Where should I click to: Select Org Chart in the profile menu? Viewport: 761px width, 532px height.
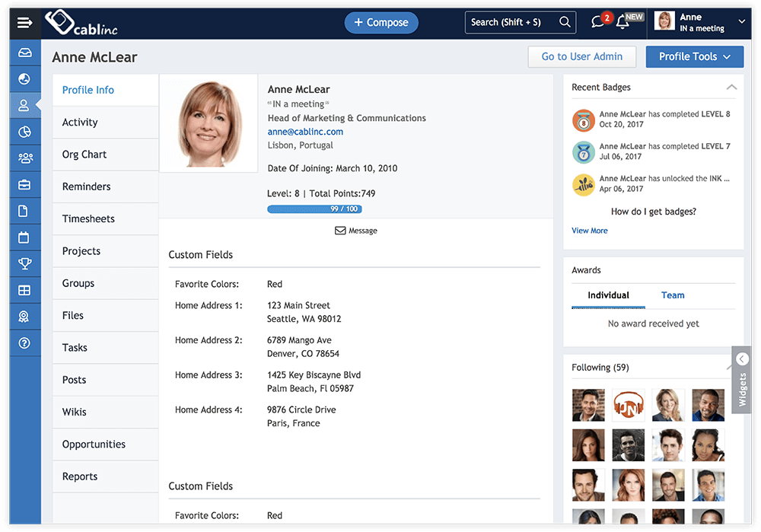click(x=84, y=155)
